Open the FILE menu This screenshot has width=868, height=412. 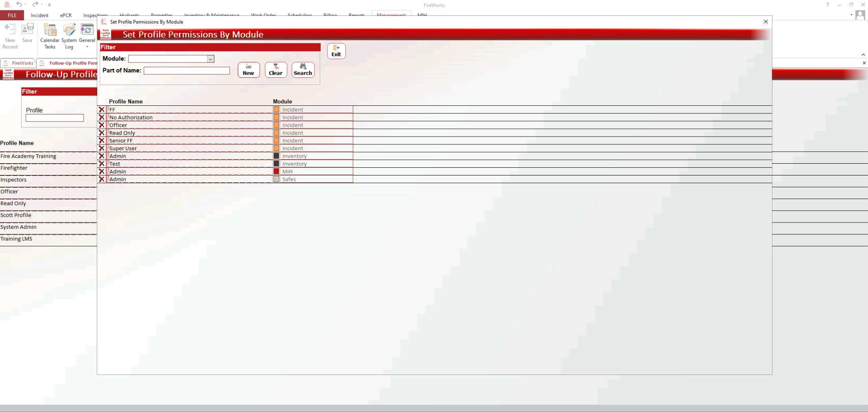12,15
